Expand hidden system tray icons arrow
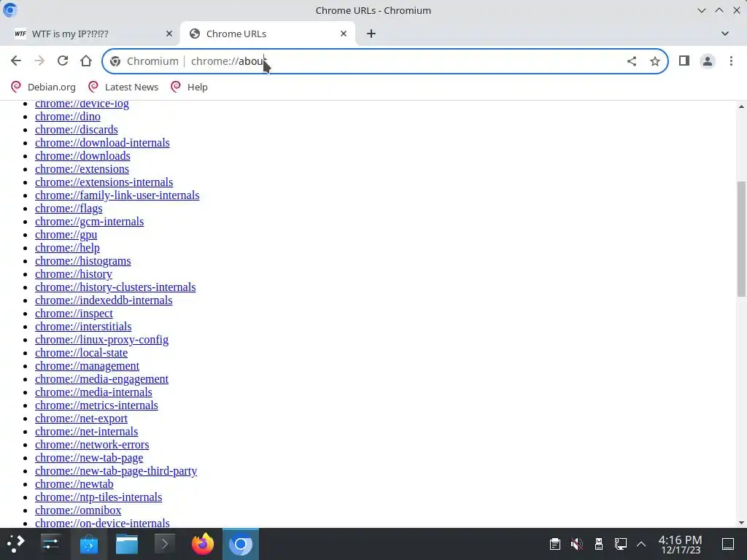The width and height of the screenshot is (747, 560). [641, 544]
